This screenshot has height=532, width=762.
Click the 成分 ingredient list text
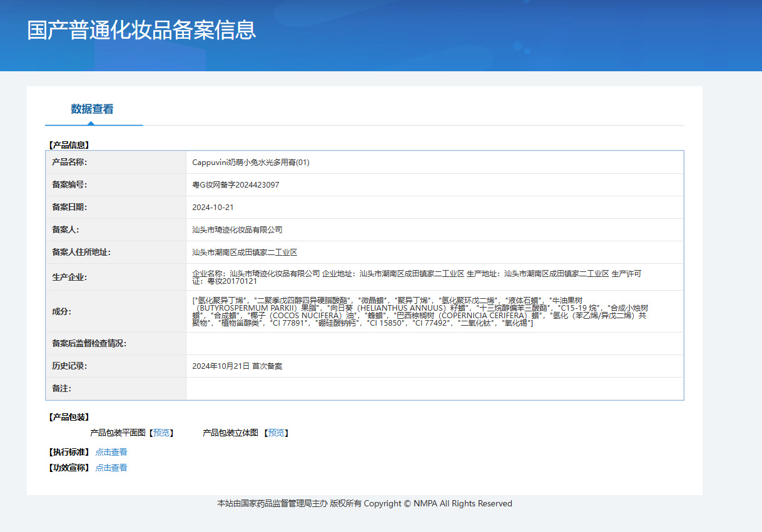(x=420, y=311)
